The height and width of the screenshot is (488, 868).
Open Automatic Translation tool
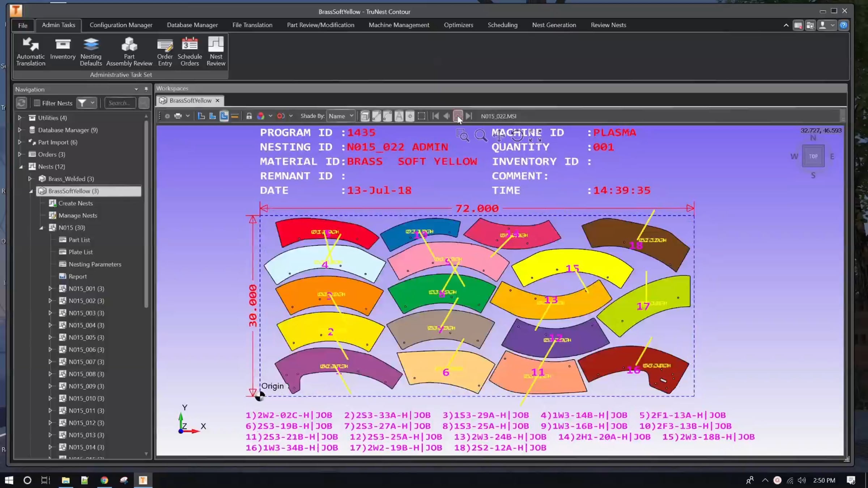31,51
